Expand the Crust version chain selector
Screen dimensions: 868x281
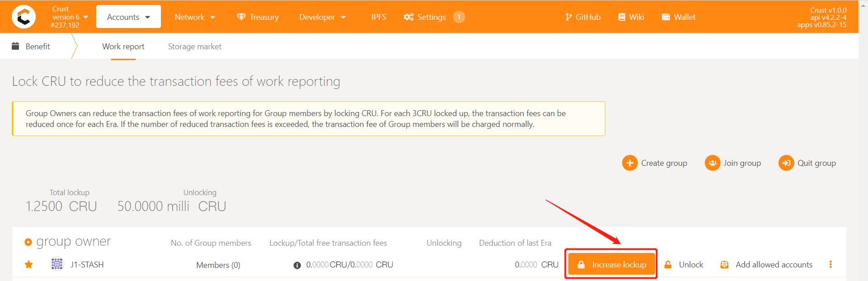[70, 17]
